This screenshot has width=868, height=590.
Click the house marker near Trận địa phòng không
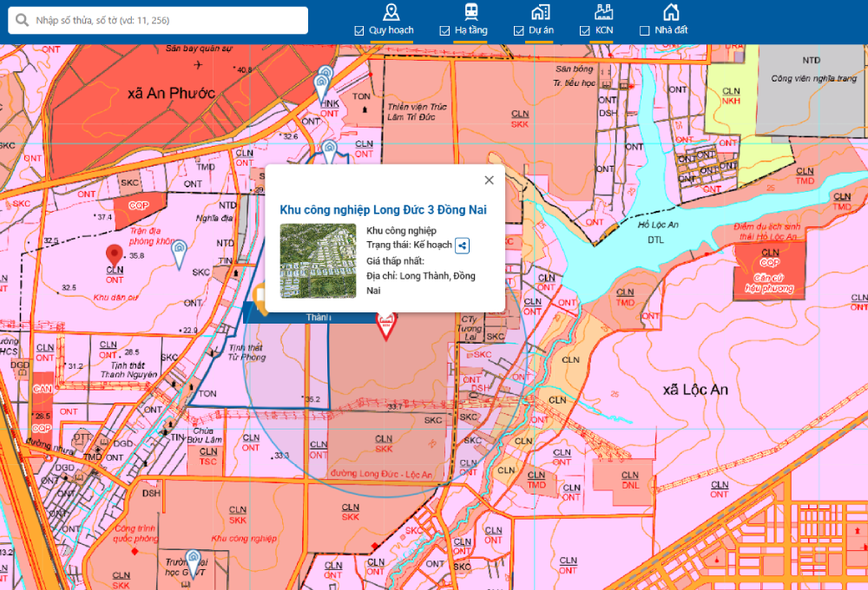click(x=180, y=253)
